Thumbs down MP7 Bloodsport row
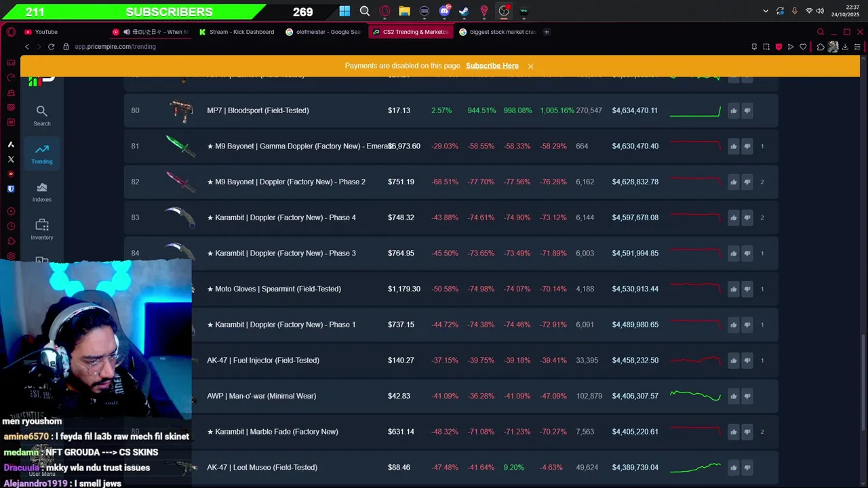Image resolution: width=868 pixels, height=488 pixels. tap(747, 110)
